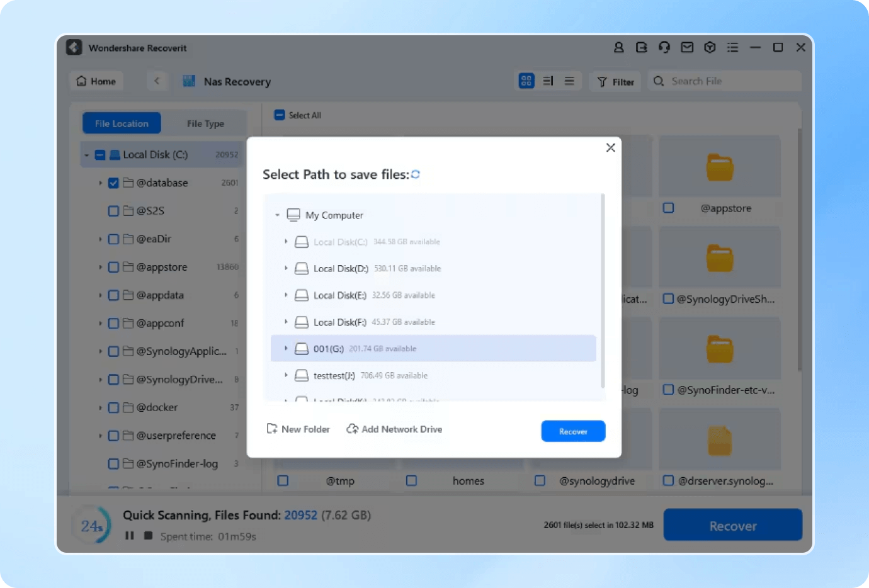Select testtest(J:) 706.49 GB available
This screenshot has width=869, height=588.
433,375
